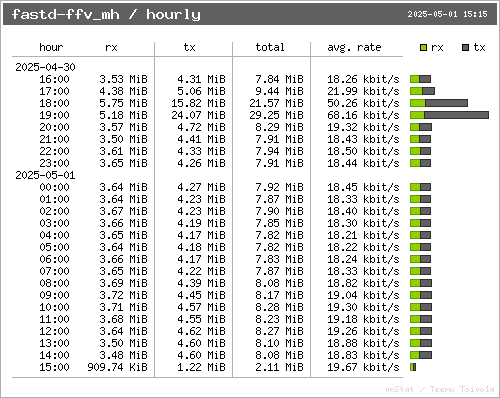Select the avg. rate column header
This screenshot has height=398, width=500.
point(354,48)
